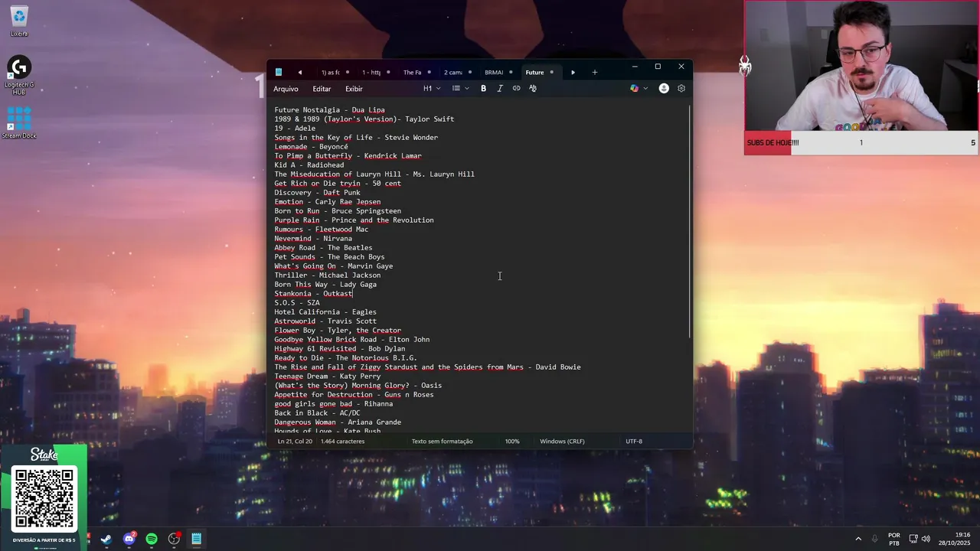The width and height of the screenshot is (980, 551).
Task: Toggle bold formatting
Action: pyautogui.click(x=483, y=89)
